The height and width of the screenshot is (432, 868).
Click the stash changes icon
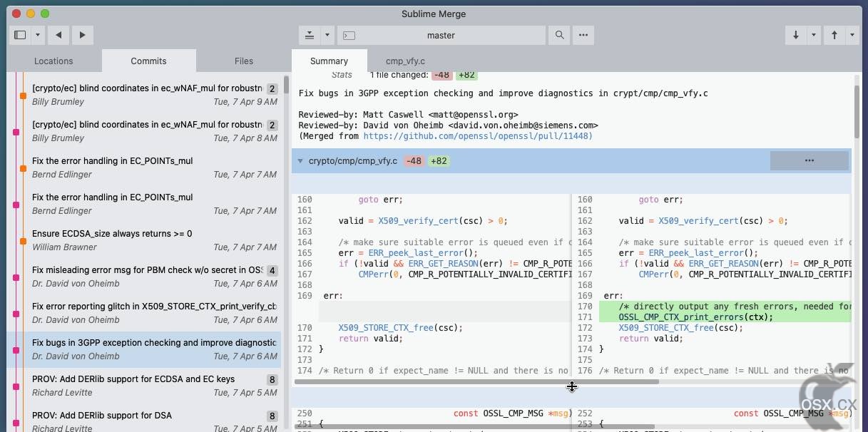[310, 35]
